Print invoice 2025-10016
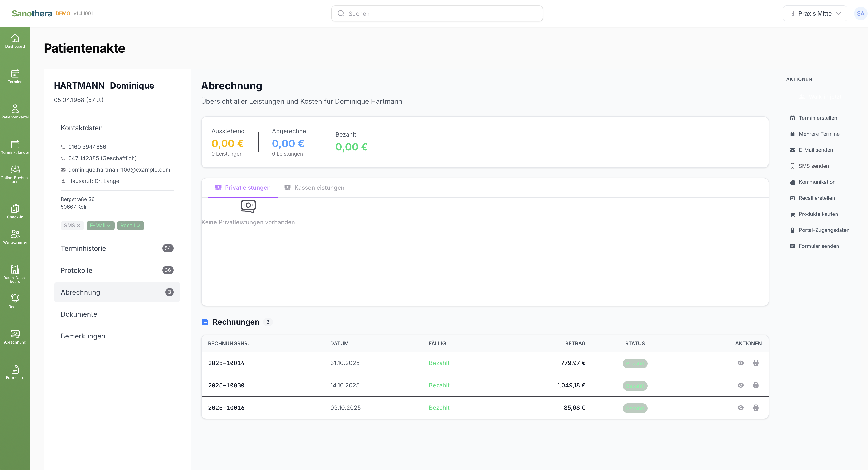Image resolution: width=868 pixels, height=470 pixels. [x=756, y=408]
